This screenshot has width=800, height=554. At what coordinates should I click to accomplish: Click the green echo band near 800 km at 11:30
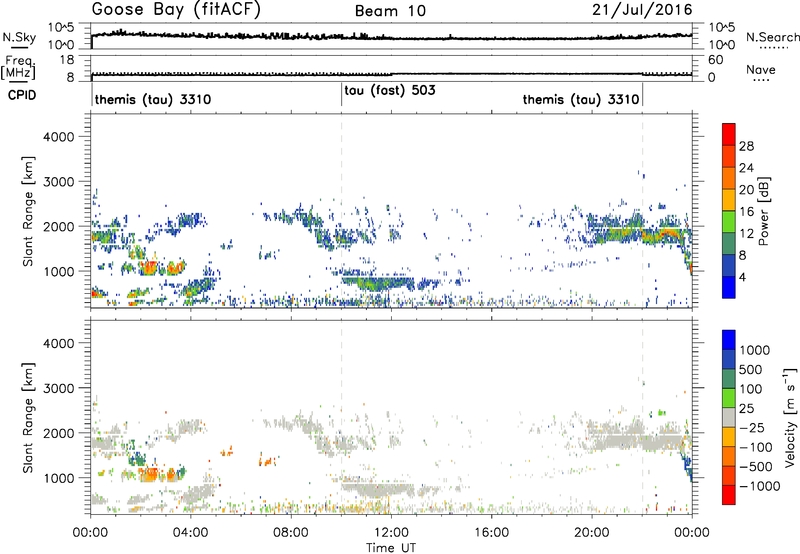click(x=377, y=282)
